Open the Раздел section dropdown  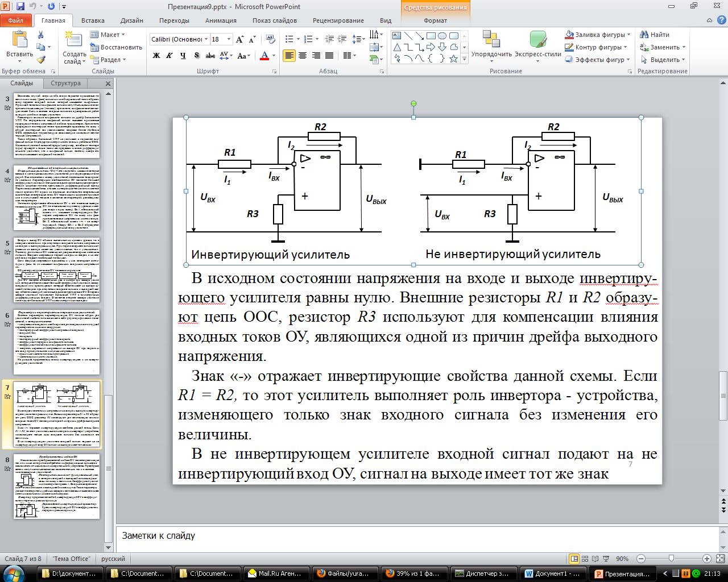click(x=108, y=60)
